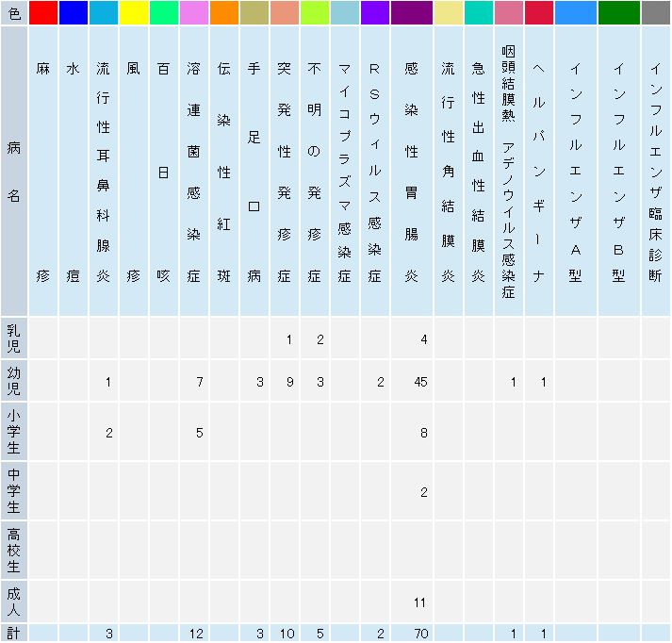Select the value 8 in 小学生 row
Image resolution: width=672 pixels, height=643 pixels.
[424, 433]
